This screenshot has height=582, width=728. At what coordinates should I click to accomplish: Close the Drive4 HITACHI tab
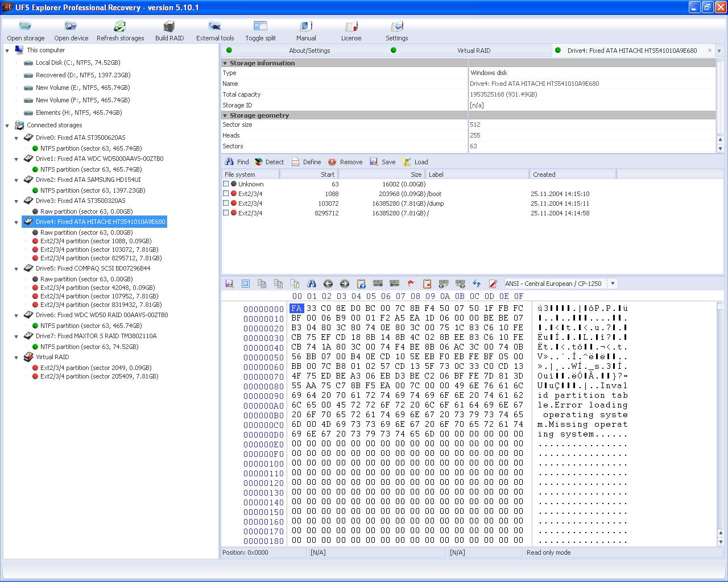[710, 51]
